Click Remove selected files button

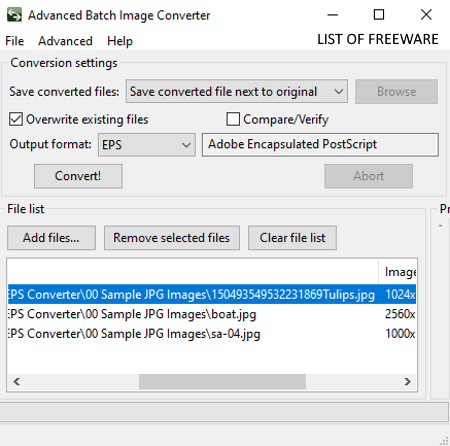pos(172,238)
